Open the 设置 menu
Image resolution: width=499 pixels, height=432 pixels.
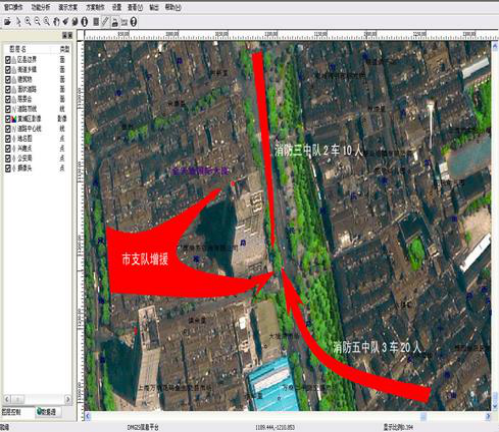coord(117,7)
